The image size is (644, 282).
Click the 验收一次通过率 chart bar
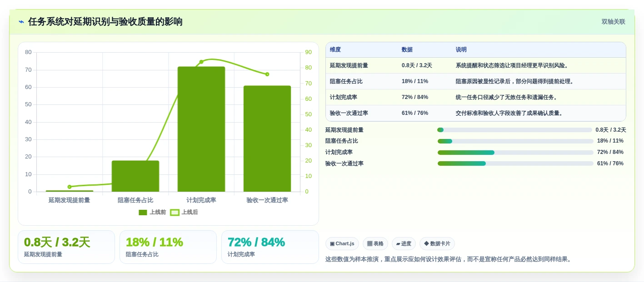point(267,139)
